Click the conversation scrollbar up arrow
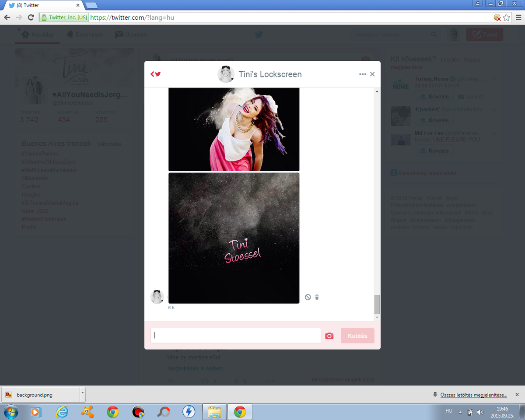525x420 pixels. coord(377,91)
